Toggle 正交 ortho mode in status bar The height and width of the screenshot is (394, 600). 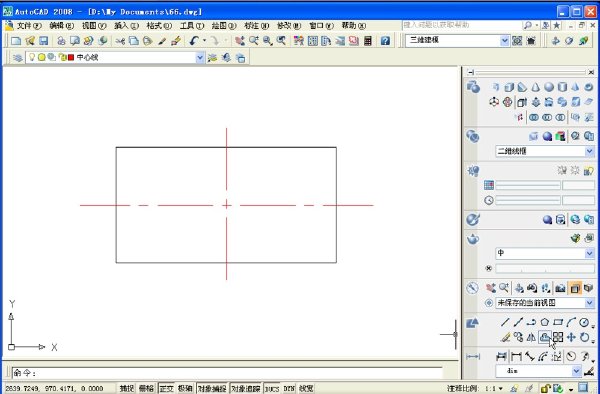(166, 389)
